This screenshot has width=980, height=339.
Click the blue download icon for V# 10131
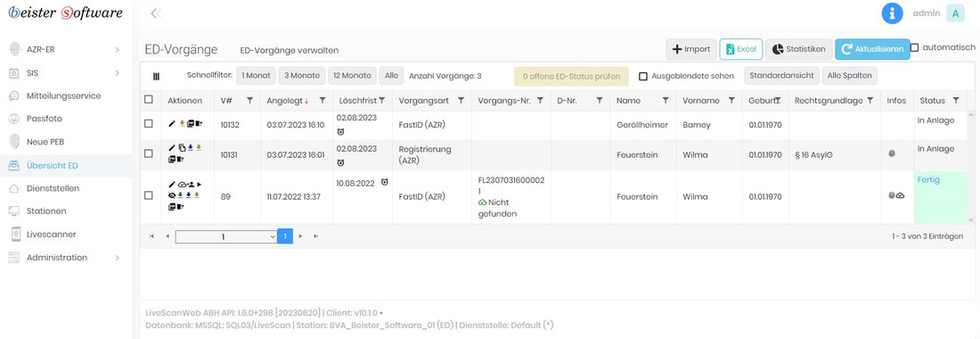click(190, 147)
